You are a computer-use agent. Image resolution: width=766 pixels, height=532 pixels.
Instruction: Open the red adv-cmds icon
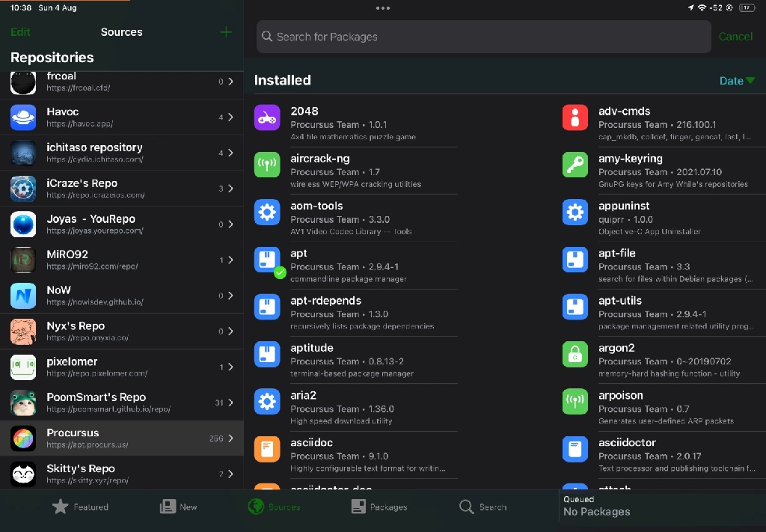pyautogui.click(x=575, y=117)
